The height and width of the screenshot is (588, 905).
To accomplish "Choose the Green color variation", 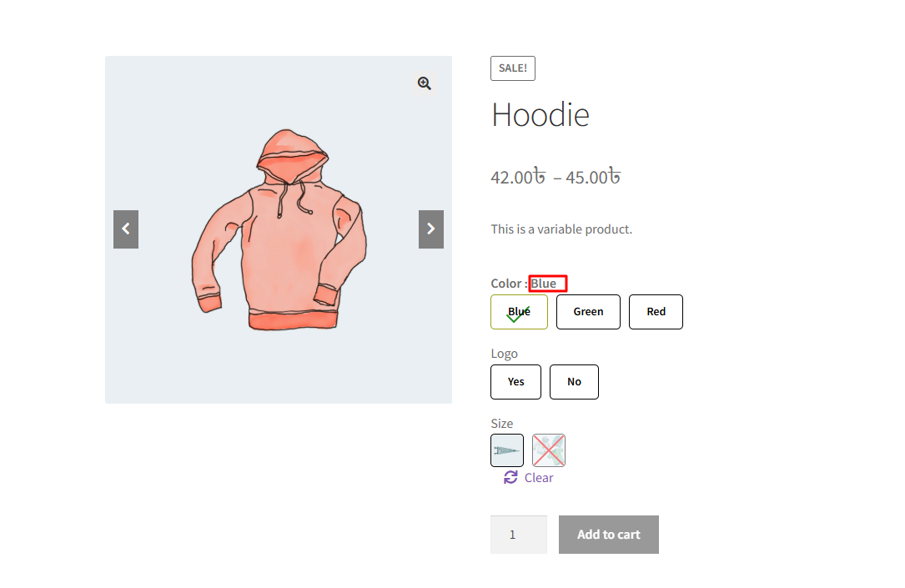I will (588, 312).
